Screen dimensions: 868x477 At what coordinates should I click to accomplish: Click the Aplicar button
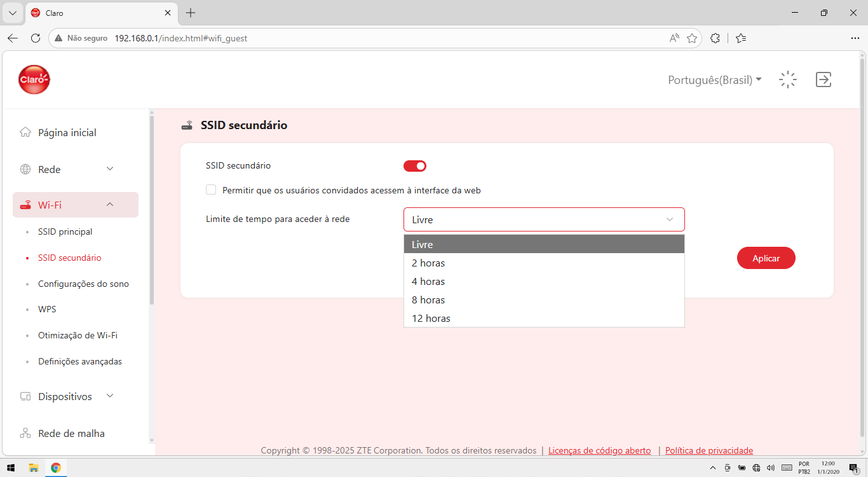point(766,258)
